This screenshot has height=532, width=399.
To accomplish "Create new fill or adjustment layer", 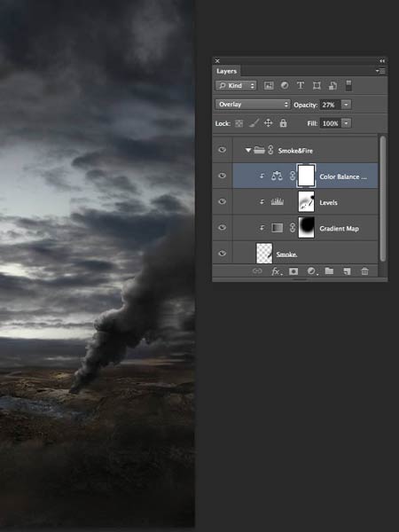I will [x=311, y=271].
